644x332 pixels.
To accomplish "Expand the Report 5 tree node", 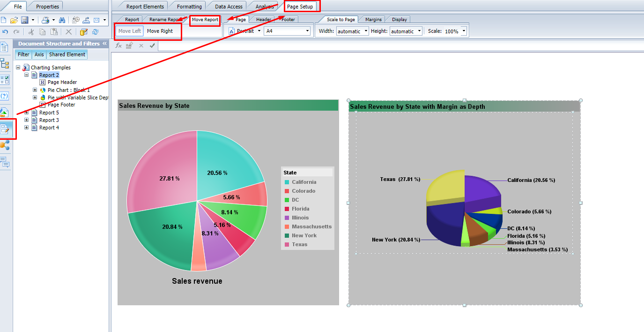I will pyautogui.click(x=26, y=113).
